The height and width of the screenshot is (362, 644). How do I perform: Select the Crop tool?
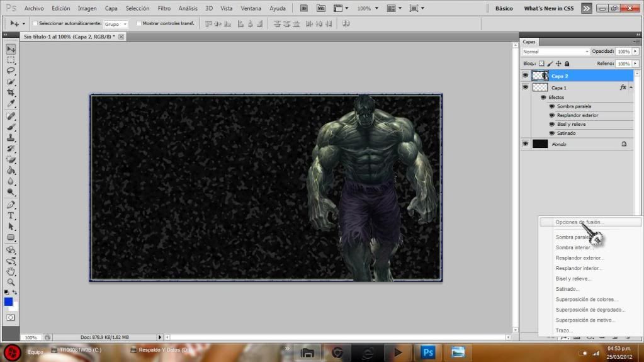pos(11,93)
